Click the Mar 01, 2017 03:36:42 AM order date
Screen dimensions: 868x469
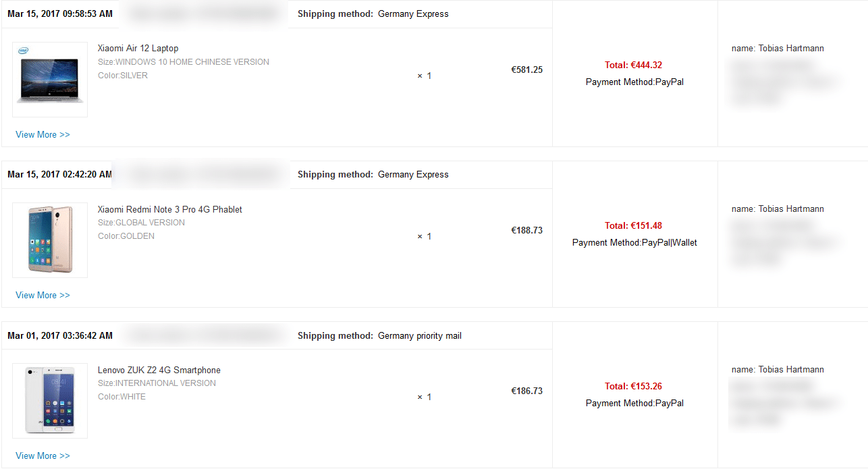tap(60, 335)
